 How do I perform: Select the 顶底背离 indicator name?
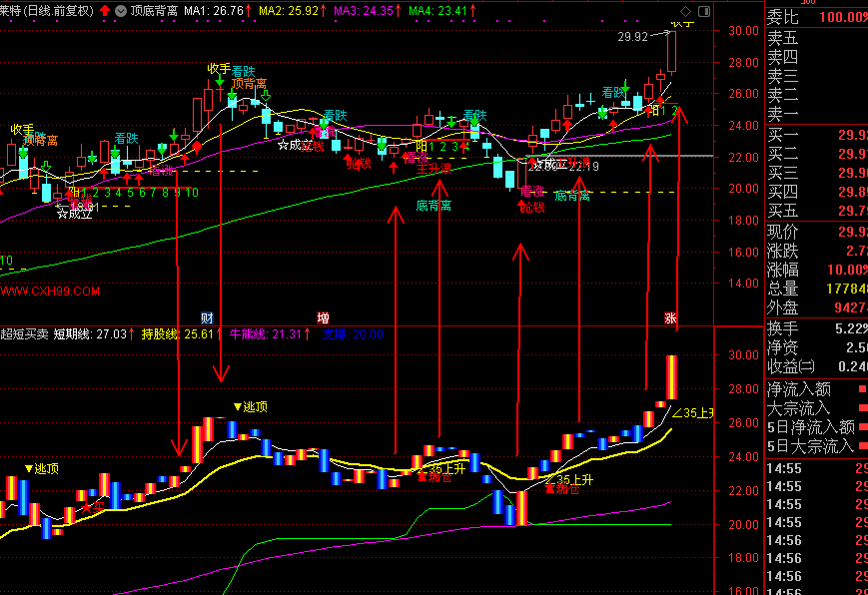pos(153,10)
